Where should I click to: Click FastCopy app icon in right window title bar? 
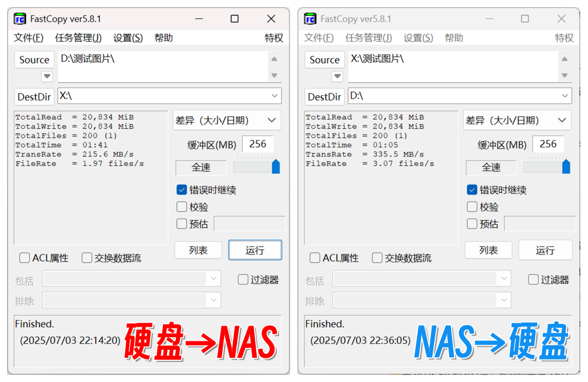310,19
